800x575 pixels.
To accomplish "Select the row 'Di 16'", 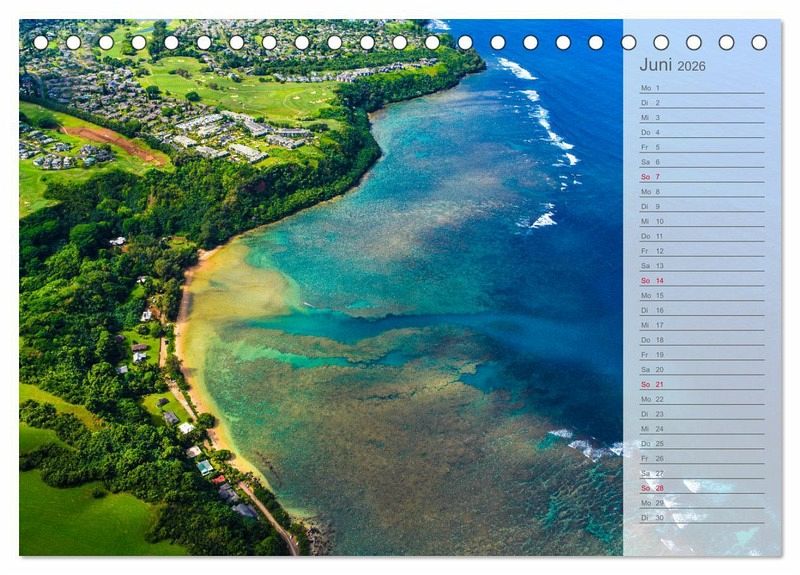I will (702, 310).
